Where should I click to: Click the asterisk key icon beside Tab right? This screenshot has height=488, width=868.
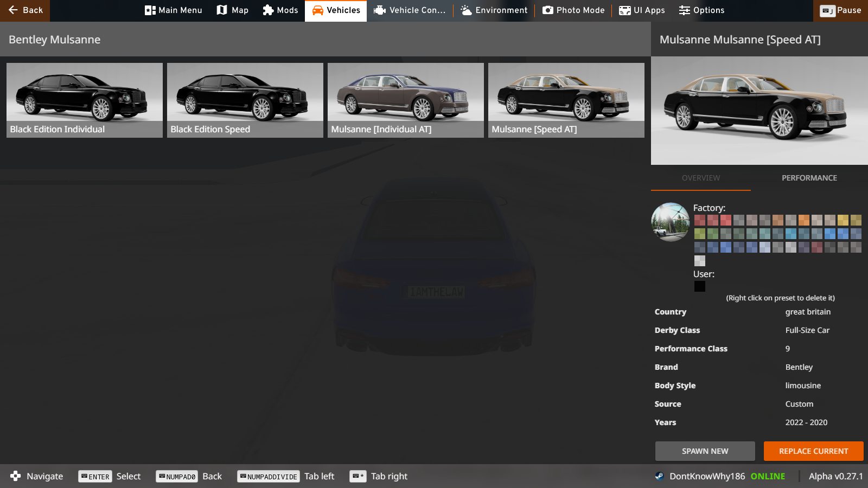point(358,476)
